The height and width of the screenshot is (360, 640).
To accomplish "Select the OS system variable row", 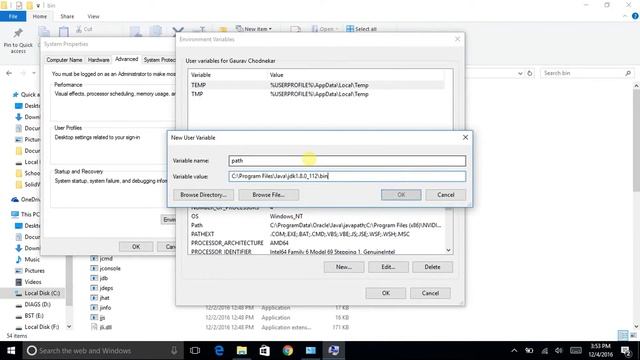I will pyautogui.click(x=316, y=216).
